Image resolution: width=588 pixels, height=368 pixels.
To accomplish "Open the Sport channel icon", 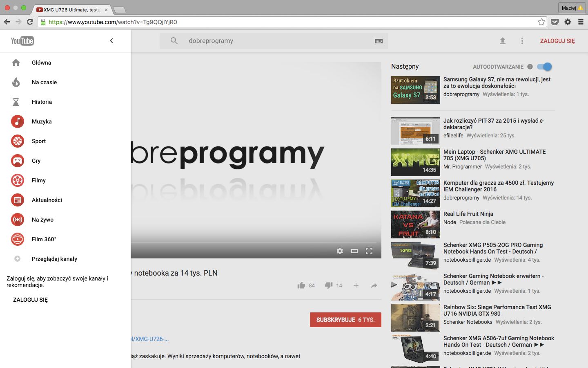I will [x=18, y=141].
